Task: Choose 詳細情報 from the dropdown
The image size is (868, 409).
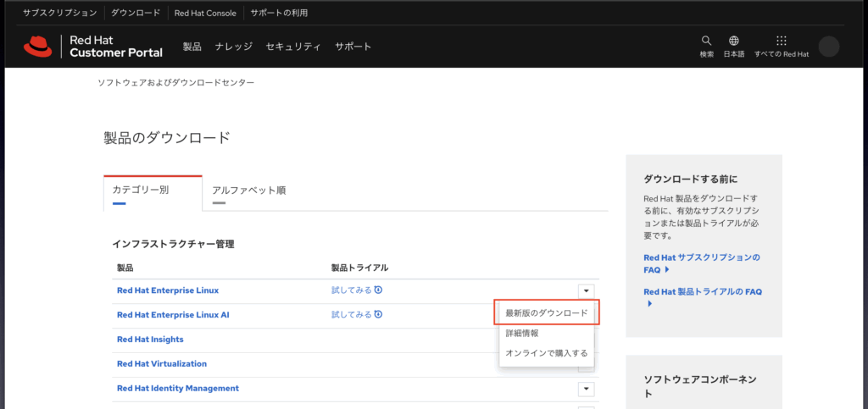Action: point(521,333)
